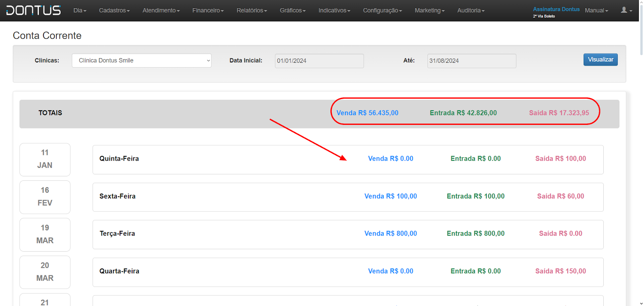Click Entrada R$ 0.00 in Quarta-Feira row
Image resolution: width=644 pixels, height=306 pixels.
(476, 271)
